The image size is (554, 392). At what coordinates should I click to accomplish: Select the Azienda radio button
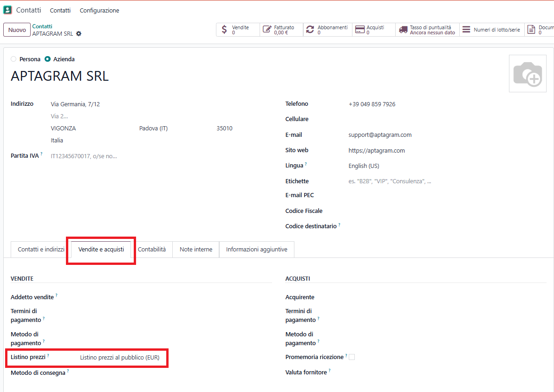[47, 59]
